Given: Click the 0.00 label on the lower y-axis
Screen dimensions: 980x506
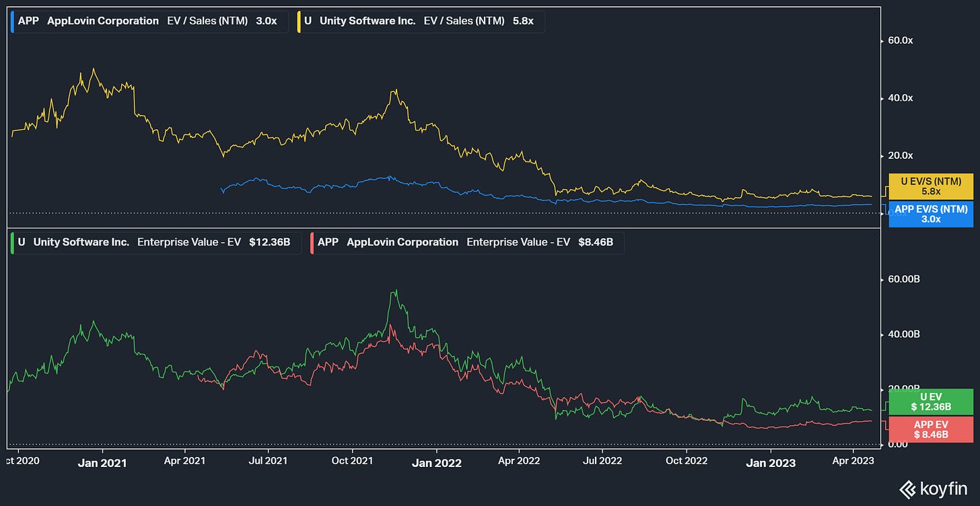Looking at the screenshot, I should coord(899,444).
